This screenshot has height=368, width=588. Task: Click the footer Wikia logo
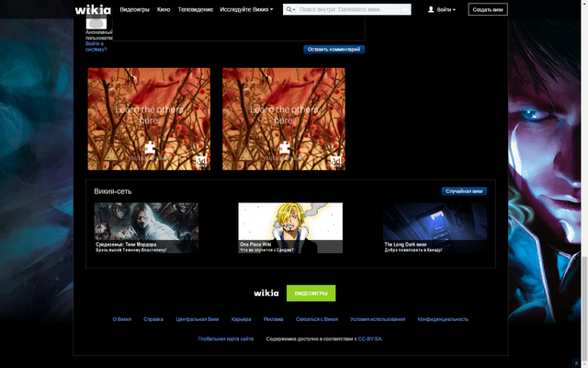point(266,293)
